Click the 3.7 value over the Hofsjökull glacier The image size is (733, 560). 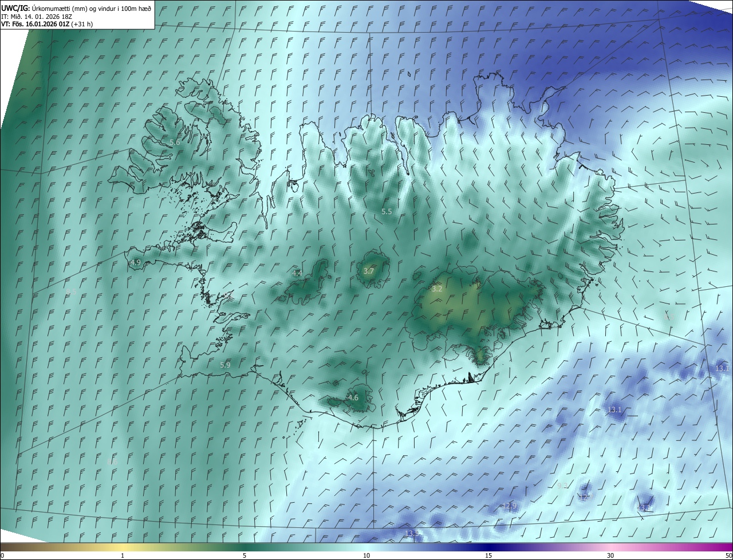pos(369,271)
